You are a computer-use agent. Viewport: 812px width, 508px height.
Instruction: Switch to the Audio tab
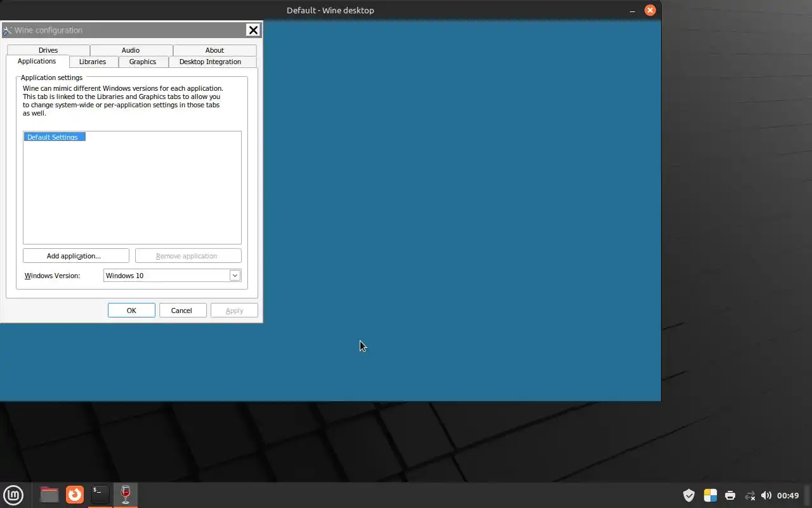click(131, 50)
